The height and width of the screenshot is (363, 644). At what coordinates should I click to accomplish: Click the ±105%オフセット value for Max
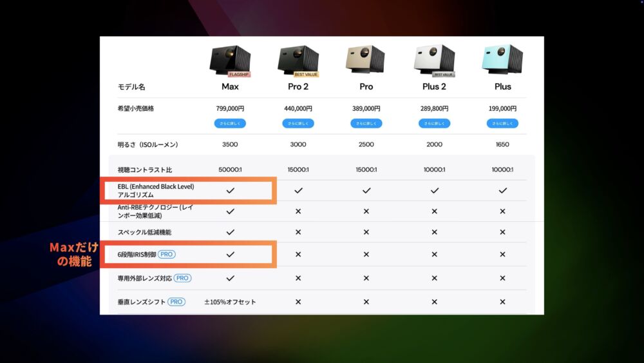230,302
